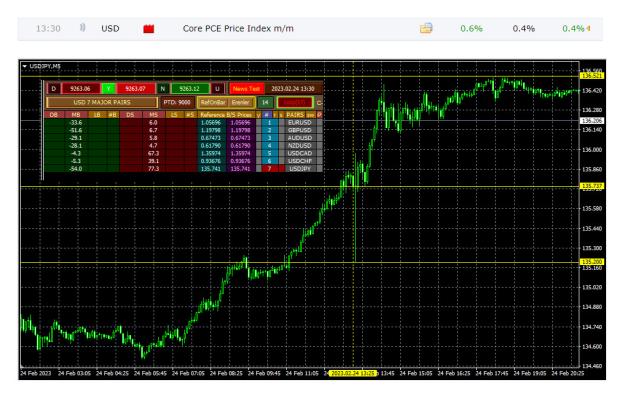Click the 136.000 price scale label
The width and height of the screenshot is (625, 399).
click(x=592, y=150)
